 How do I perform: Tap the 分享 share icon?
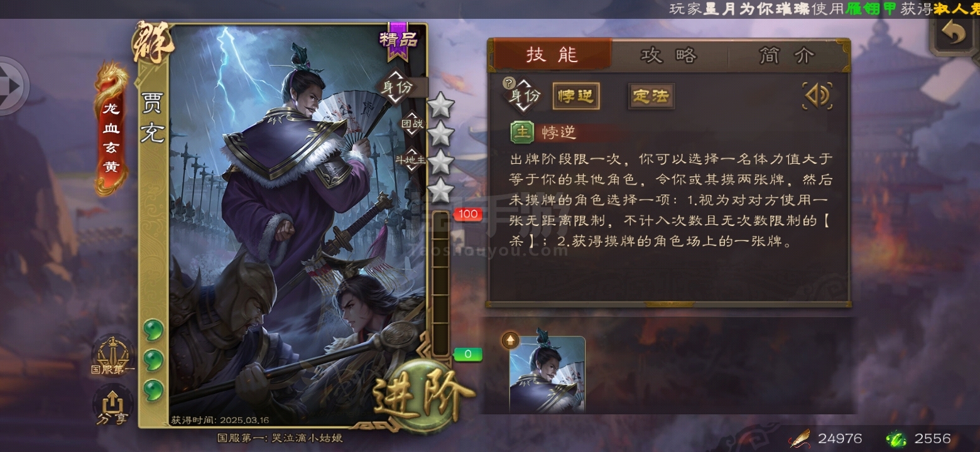pos(112,406)
